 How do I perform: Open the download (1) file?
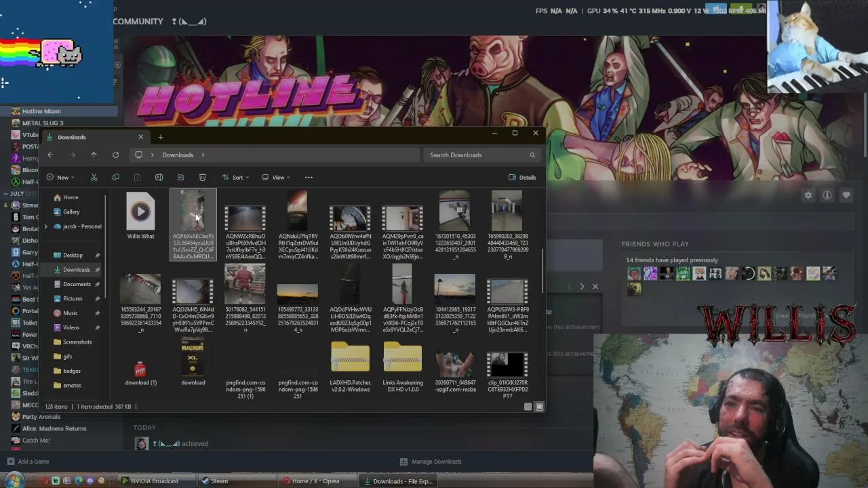click(140, 373)
